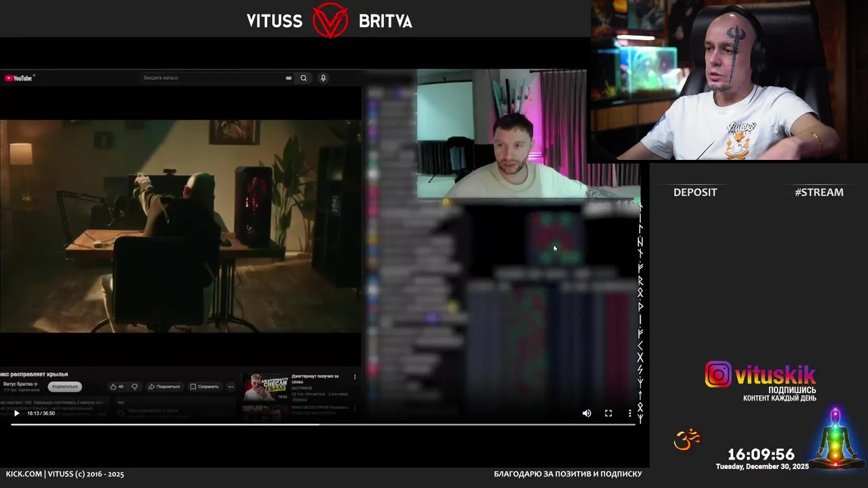The height and width of the screenshot is (488, 868).
Task: Click the '16:09:56' clock display
Action: pos(761,454)
